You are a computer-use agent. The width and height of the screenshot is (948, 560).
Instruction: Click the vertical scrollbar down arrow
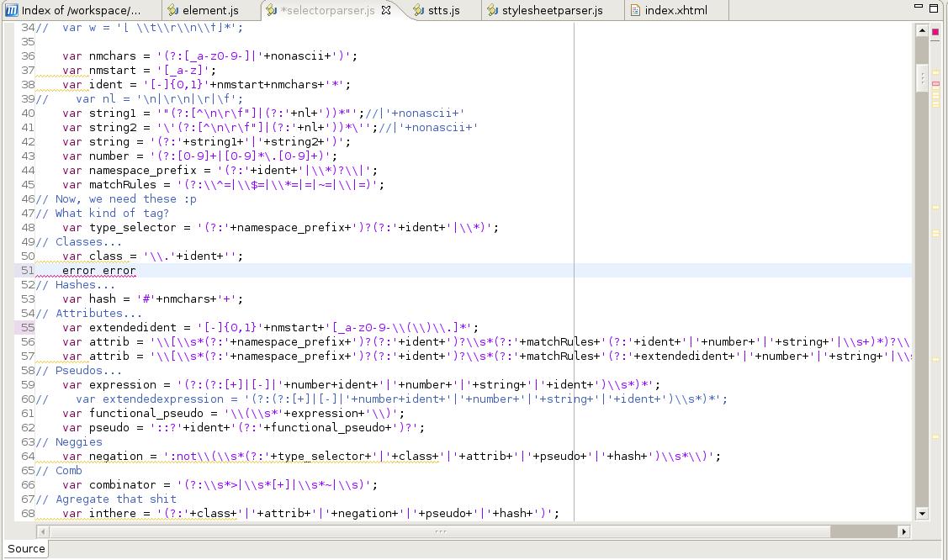(922, 514)
